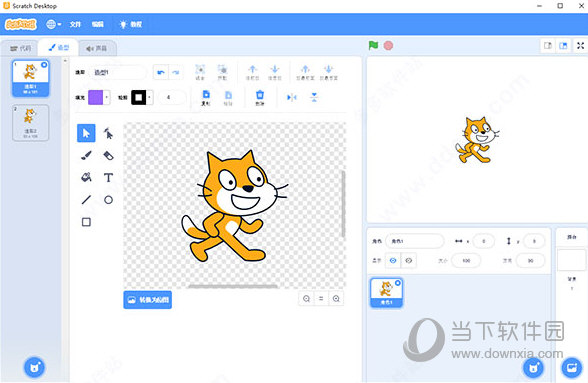Delete first costume via x badge
Image resolution: width=588 pixels, height=383 pixels.
tap(44, 65)
